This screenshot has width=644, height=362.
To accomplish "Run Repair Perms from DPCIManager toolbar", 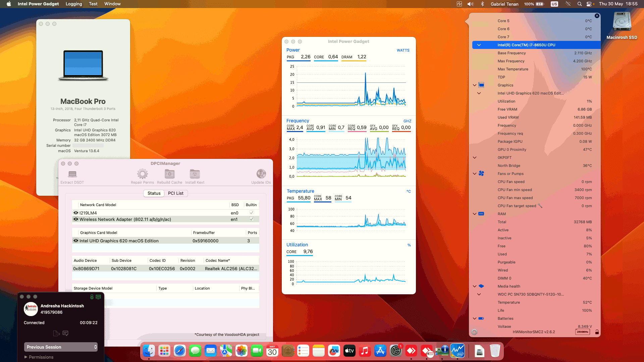I will pyautogui.click(x=142, y=174).
